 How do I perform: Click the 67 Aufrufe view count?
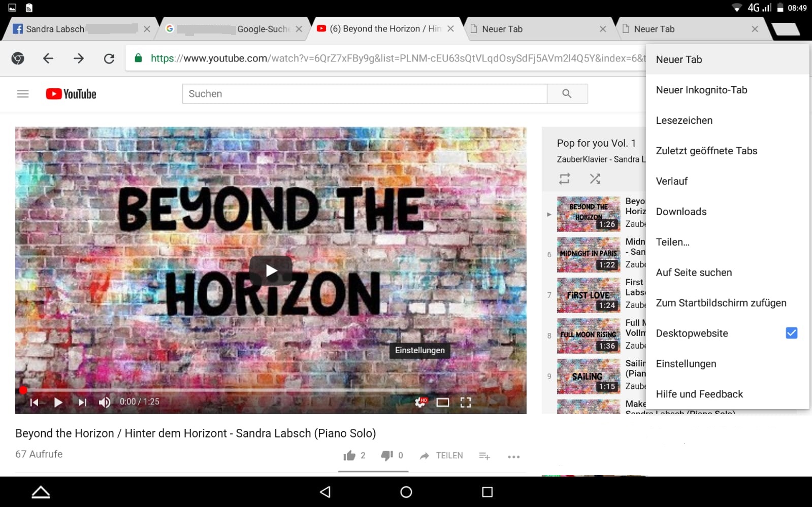[x=39, y=454]
